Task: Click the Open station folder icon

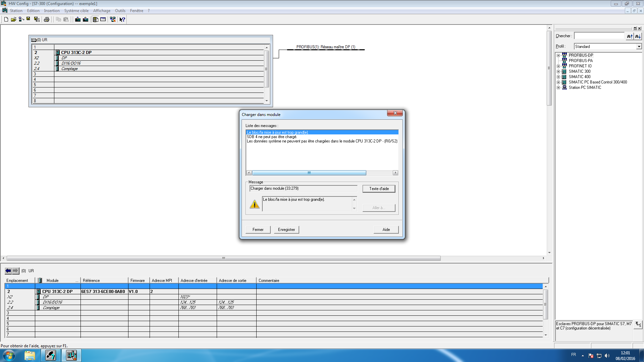Action: point(13,19)
